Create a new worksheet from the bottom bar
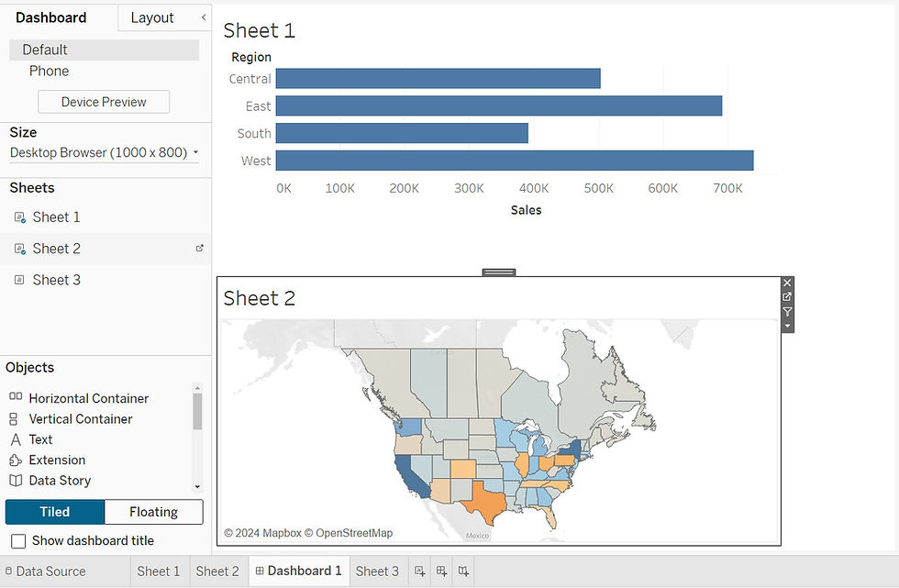This screenshot has height=588, width=899. point(419,571)
